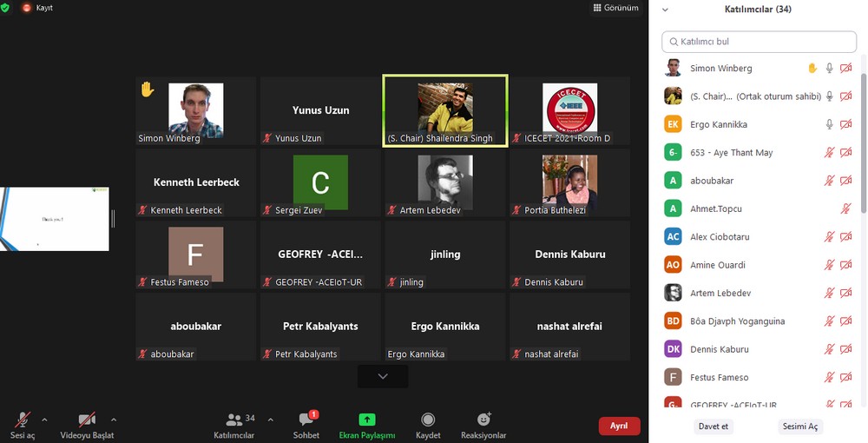Unmute microphone with Sesi aç
The width and height of the screenshot is (868, 443).
coord(23,421)
